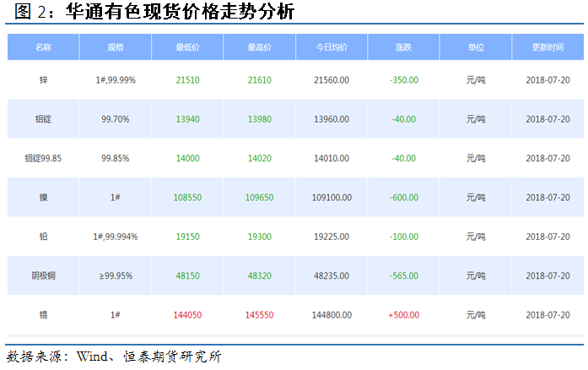Click highest price 145550
Image resolution: width=588 pixels, height=370 pixels.
(x=260, y=315)
